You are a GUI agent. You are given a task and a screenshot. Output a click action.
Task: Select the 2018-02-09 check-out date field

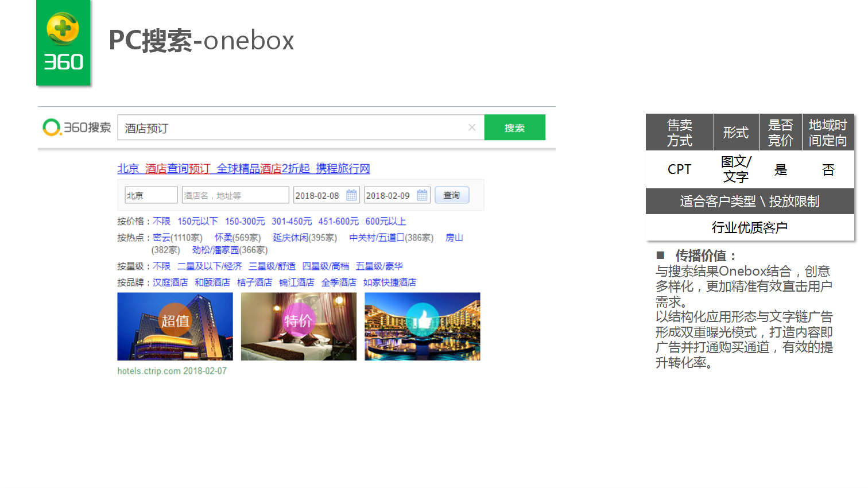(397, 195)
